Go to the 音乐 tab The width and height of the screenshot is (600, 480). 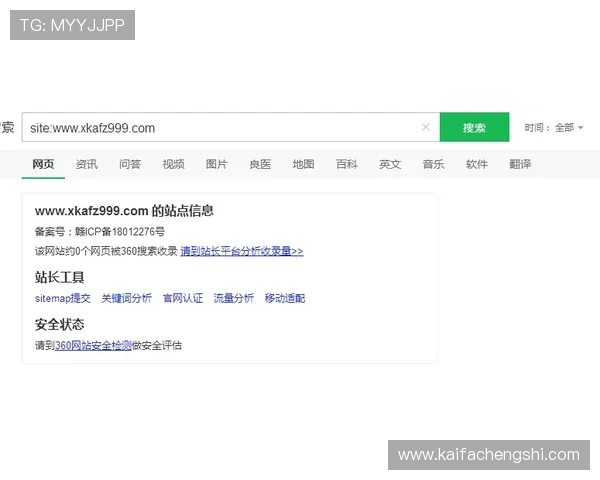pyautogui.click(x=434, y=164)
